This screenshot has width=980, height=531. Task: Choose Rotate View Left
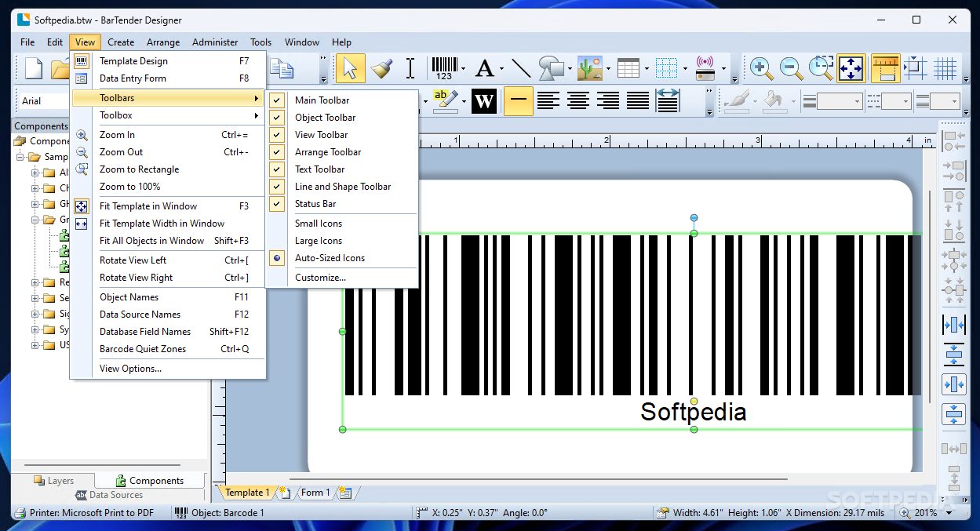coord(168,260)
